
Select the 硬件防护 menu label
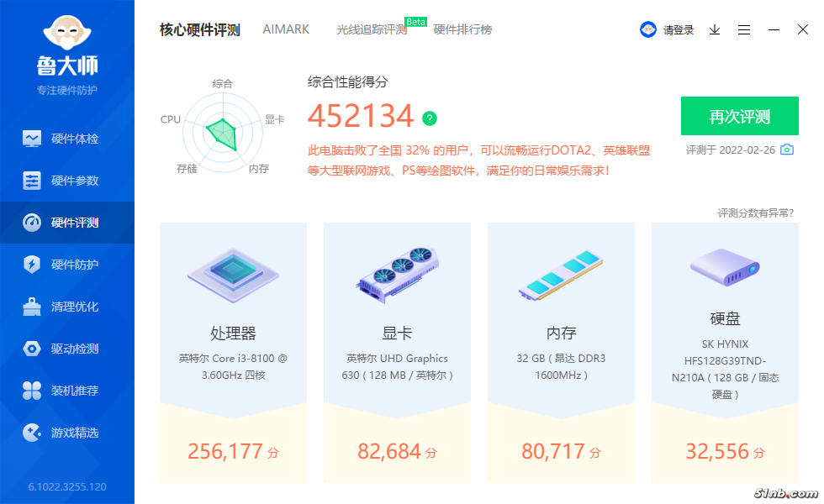[75, 265]
